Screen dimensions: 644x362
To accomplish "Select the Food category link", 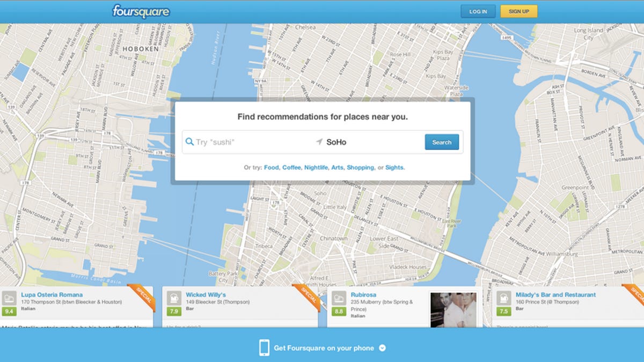I will coord(271,167).
